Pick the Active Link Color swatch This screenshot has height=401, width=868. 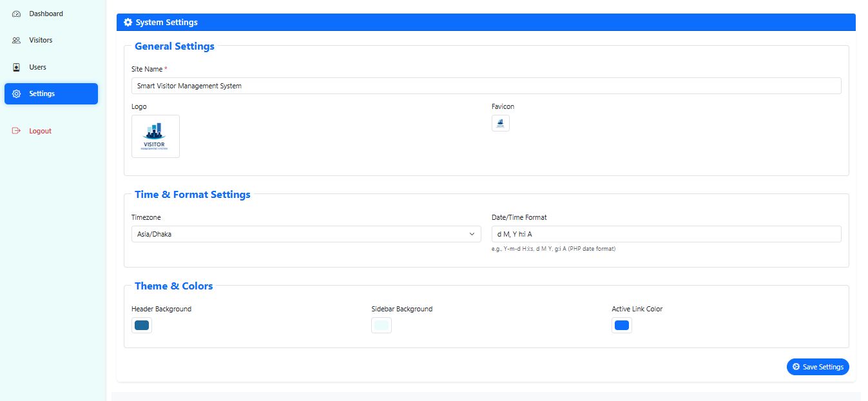tap(622, 326)
